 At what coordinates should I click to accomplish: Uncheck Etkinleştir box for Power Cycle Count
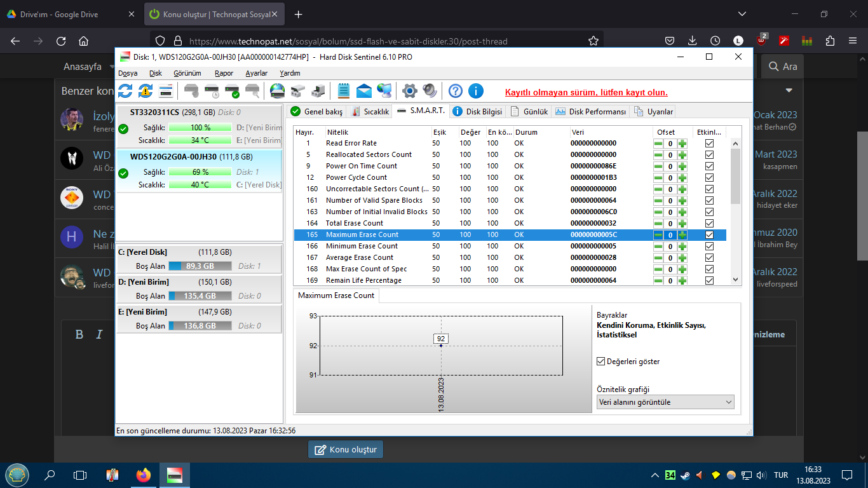(710, 178)
